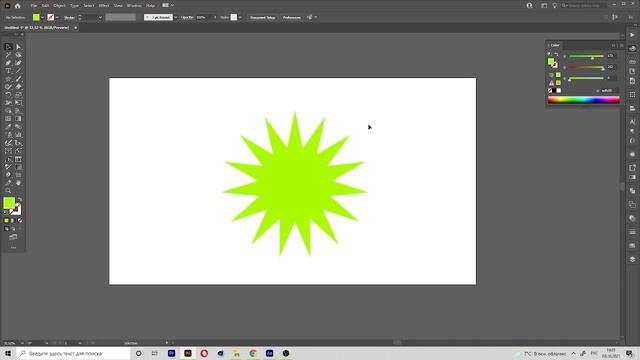Select the Selection tool (black arrow)
Viewport: 640px width, 360px height.
click(8, 47)
